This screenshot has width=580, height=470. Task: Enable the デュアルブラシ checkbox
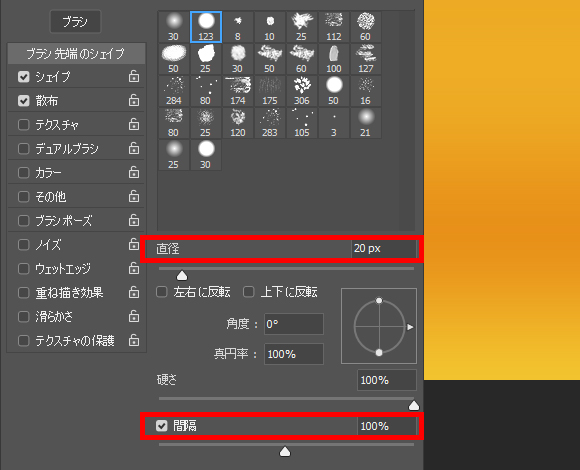(x=24, y=149)
